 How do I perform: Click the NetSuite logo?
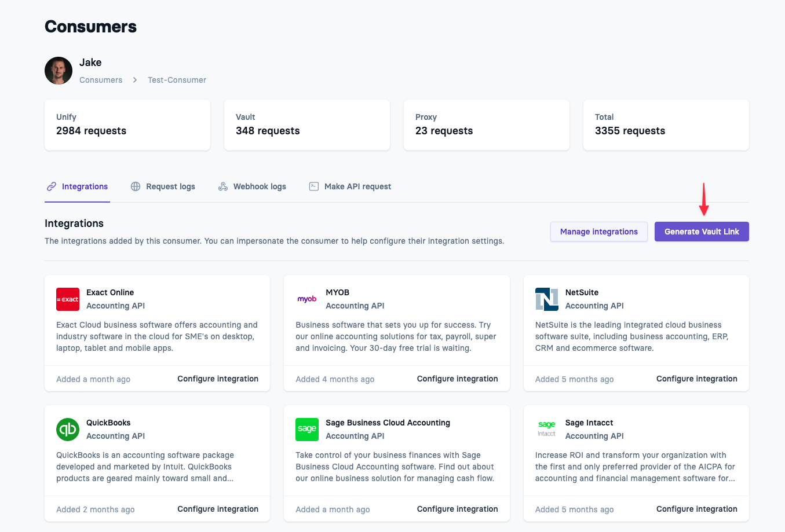tap(547, 299)
